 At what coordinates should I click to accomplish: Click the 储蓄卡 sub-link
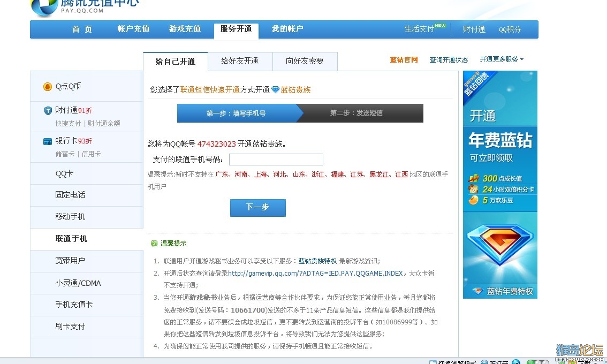coord(65,154)
